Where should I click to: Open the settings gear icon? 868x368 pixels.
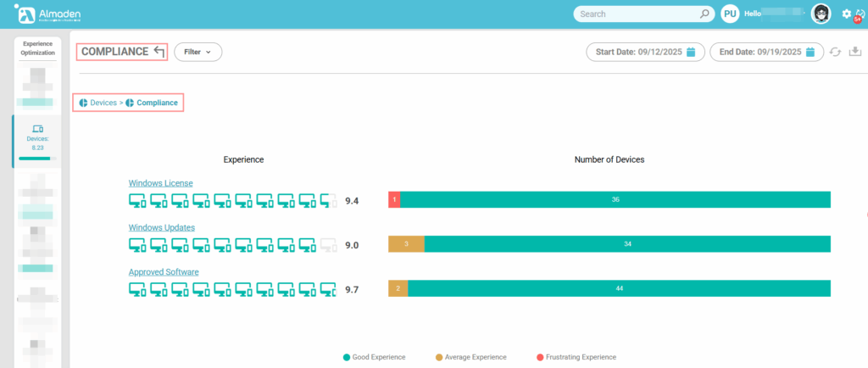click(846, 14)
